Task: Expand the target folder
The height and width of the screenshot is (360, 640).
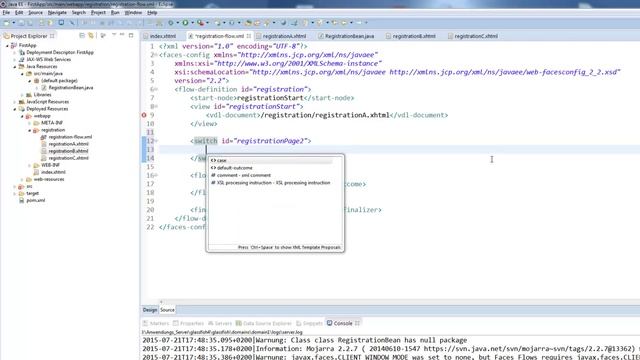Action: point(15,193)
